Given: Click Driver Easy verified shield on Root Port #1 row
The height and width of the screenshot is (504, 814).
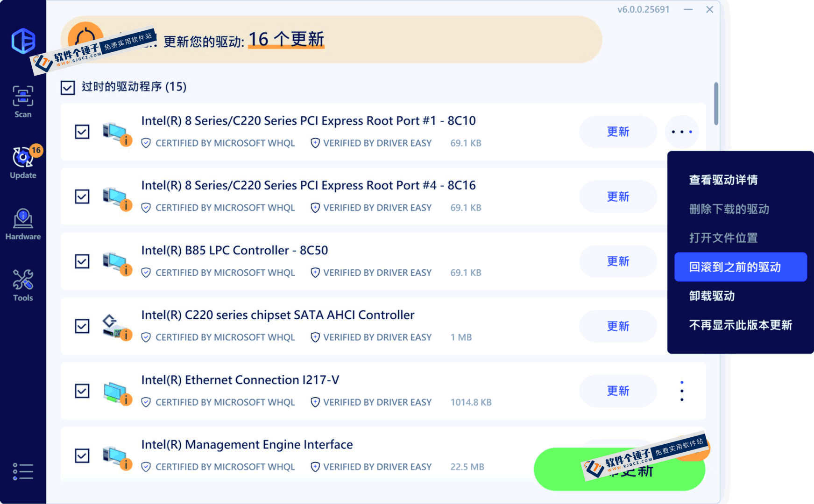Looking at the screenshot, I should pos(315,143).
